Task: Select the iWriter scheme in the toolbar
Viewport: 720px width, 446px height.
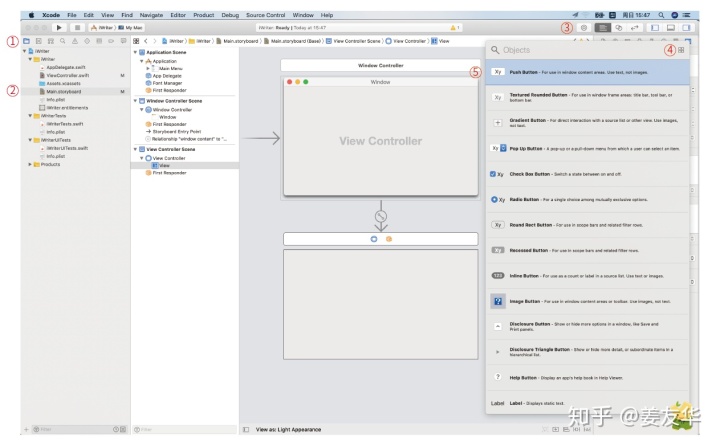Action: pos(103,28)
